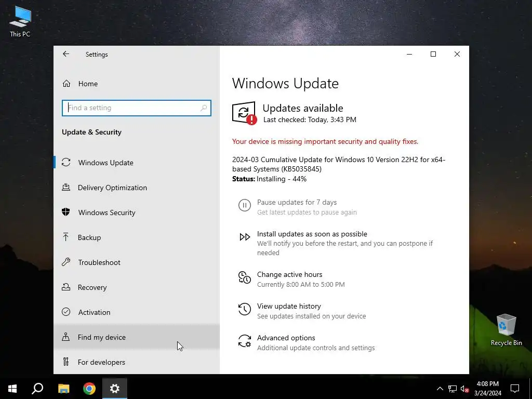Click the muted volume speaker tray icon
532x399 pixels.
pyautogui.click(x=464, y=389)
